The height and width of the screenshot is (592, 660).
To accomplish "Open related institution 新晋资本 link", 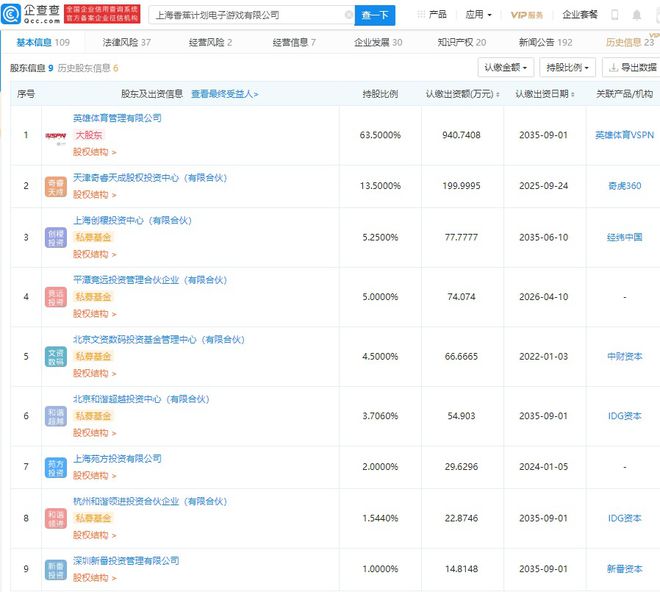I will (624, 569).
